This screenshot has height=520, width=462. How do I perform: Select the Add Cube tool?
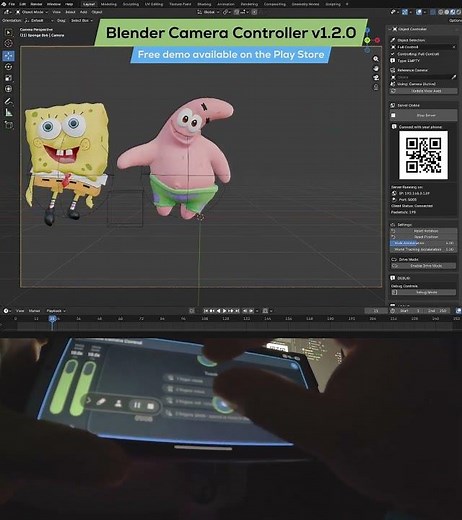point(9,125)
